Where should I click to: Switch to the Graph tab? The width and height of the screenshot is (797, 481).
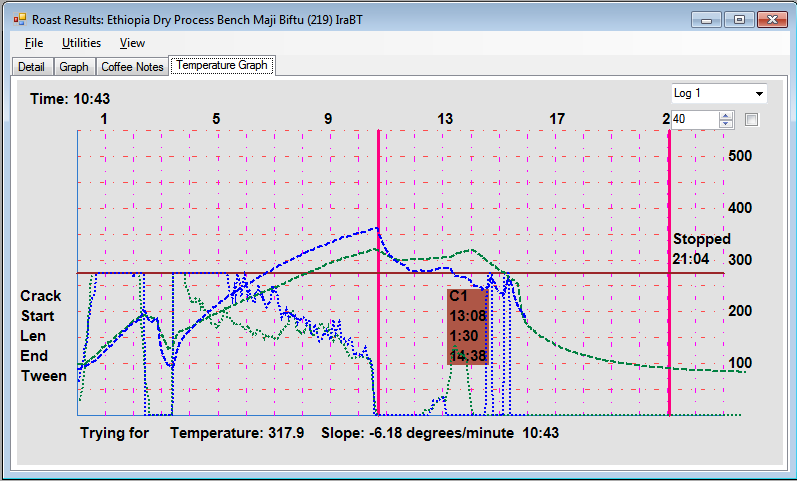74,67
